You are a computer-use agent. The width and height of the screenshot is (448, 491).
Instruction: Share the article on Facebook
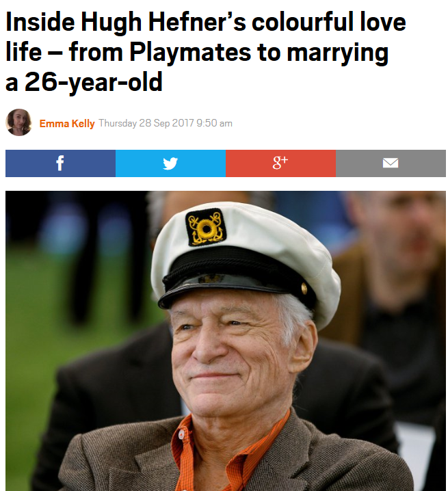point(60,163)
